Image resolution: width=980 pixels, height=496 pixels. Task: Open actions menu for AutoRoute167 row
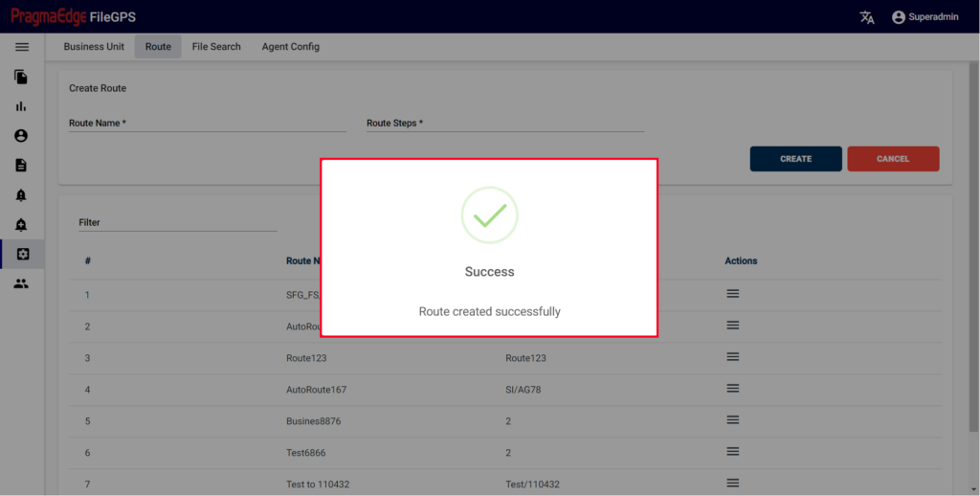coord(733,388)
